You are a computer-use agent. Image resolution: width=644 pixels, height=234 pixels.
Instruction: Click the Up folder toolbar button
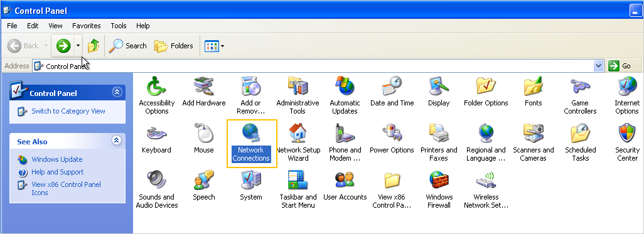[94, 46]
